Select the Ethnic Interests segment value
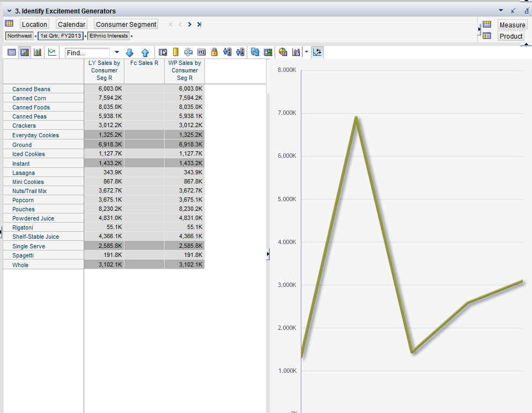This screenshot has height=413, width=532. click(108, 35)
